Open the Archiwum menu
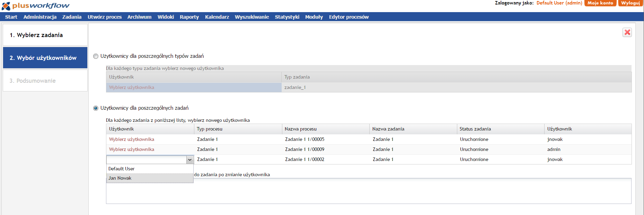This screenshot has height=215, width=644. (x=139, y=17)
